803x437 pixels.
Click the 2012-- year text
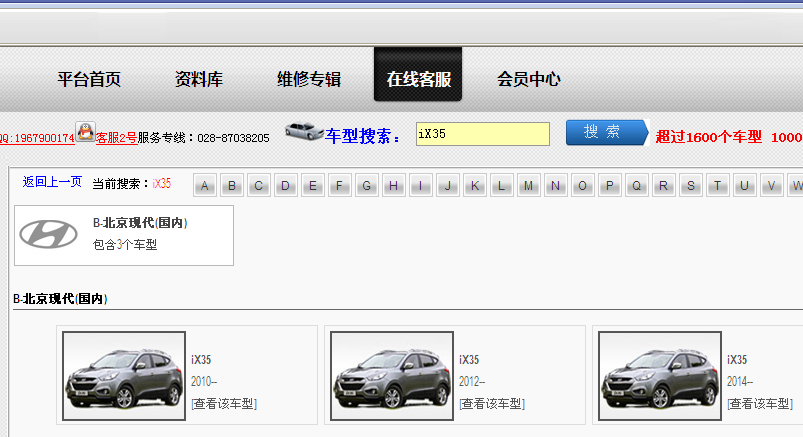click(x=472, y=382)
